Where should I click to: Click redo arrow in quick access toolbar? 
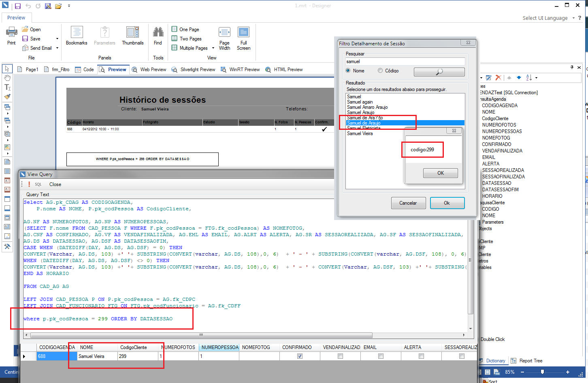[x=38, y=6]
